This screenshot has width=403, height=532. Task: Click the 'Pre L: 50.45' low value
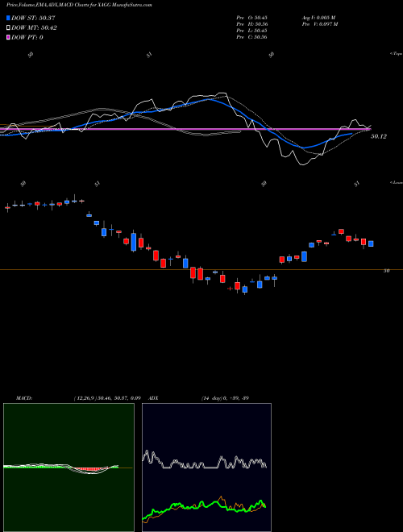click(x=251, y=31)
